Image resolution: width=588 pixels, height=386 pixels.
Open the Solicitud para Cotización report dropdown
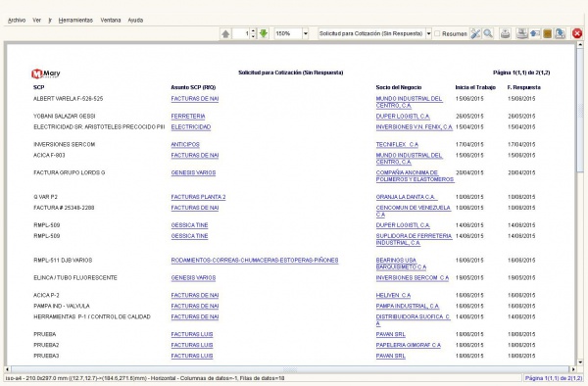tap(428, 33)
